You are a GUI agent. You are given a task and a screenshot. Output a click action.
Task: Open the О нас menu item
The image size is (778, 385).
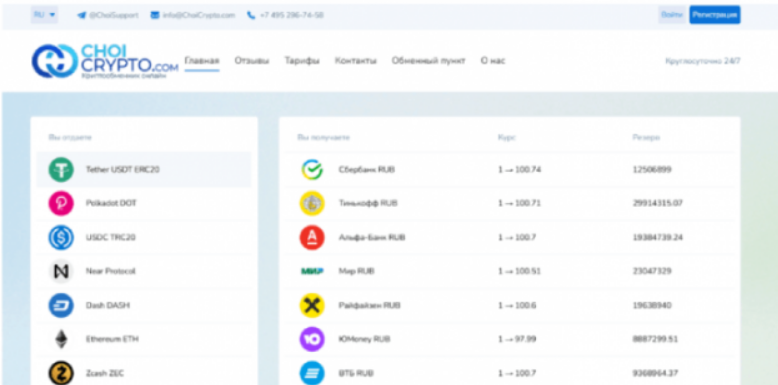tap(493, 61)
